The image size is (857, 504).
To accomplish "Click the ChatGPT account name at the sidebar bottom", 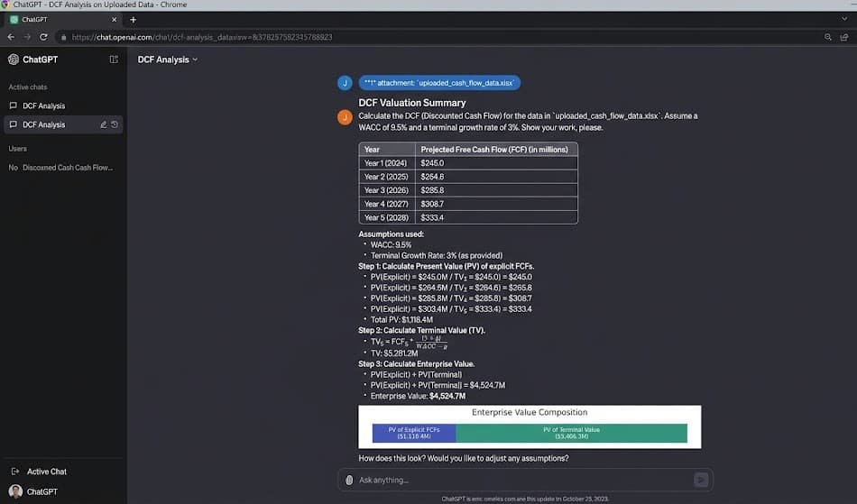I will point(42,491).
